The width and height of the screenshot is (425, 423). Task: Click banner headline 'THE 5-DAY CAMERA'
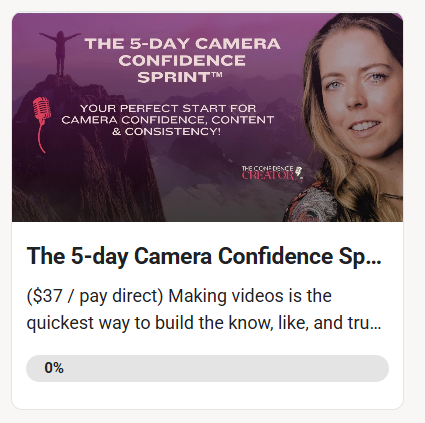click(182, 44)
